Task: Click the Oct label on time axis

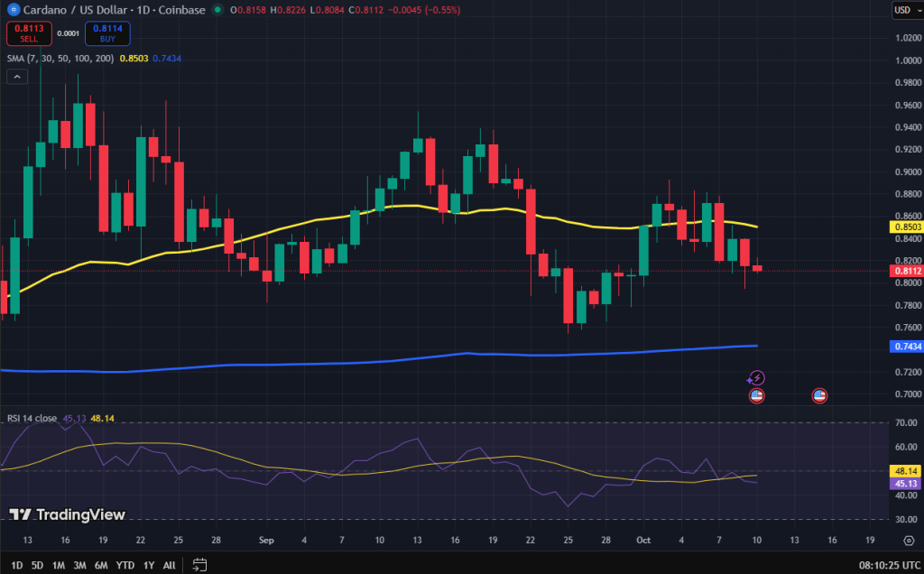Action: coord(643,540)
